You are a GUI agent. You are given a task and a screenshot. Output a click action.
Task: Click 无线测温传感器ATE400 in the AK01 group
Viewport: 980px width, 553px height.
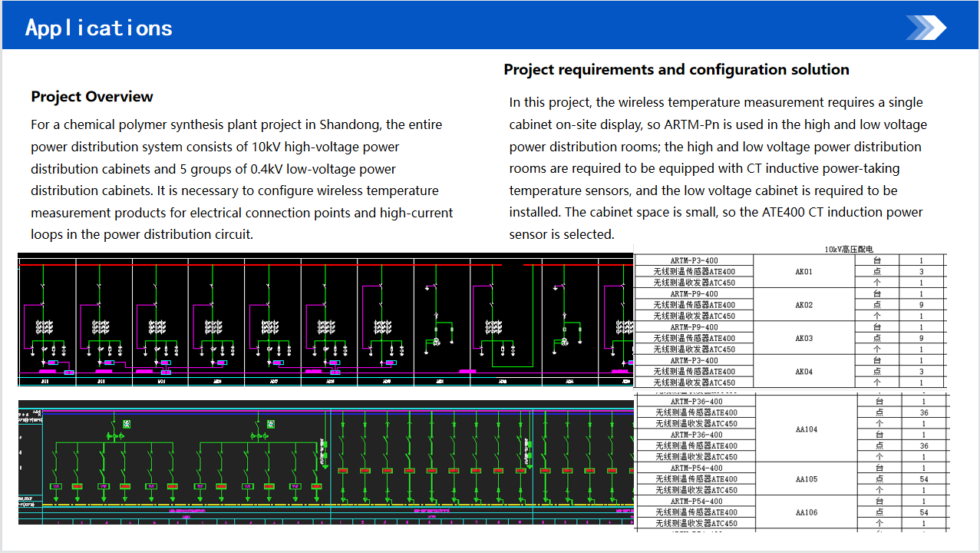coord(694,272)
